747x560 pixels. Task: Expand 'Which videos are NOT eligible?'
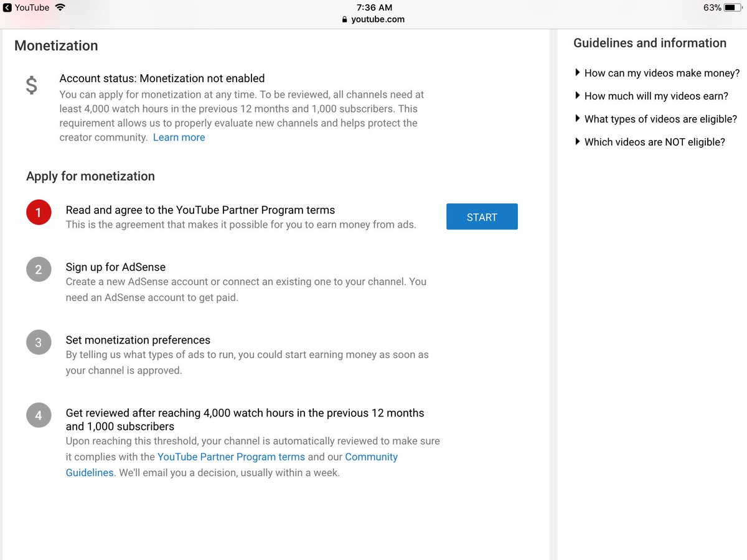pos(650,142)
